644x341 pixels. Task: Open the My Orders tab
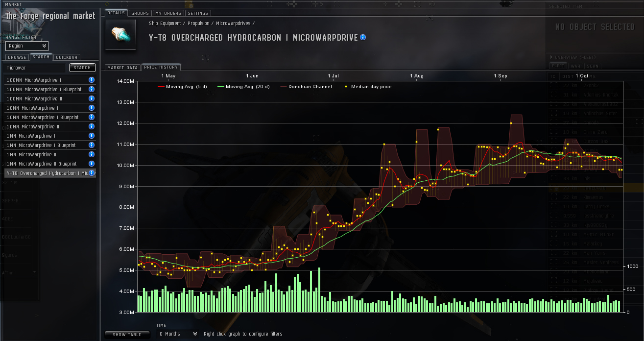[168, 13]
